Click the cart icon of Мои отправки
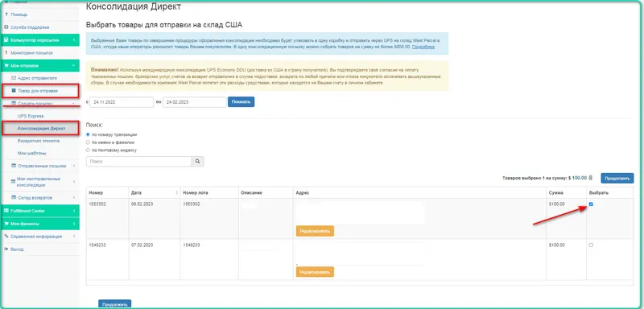This screenshot has width=644, height=309. click(6, 66)
